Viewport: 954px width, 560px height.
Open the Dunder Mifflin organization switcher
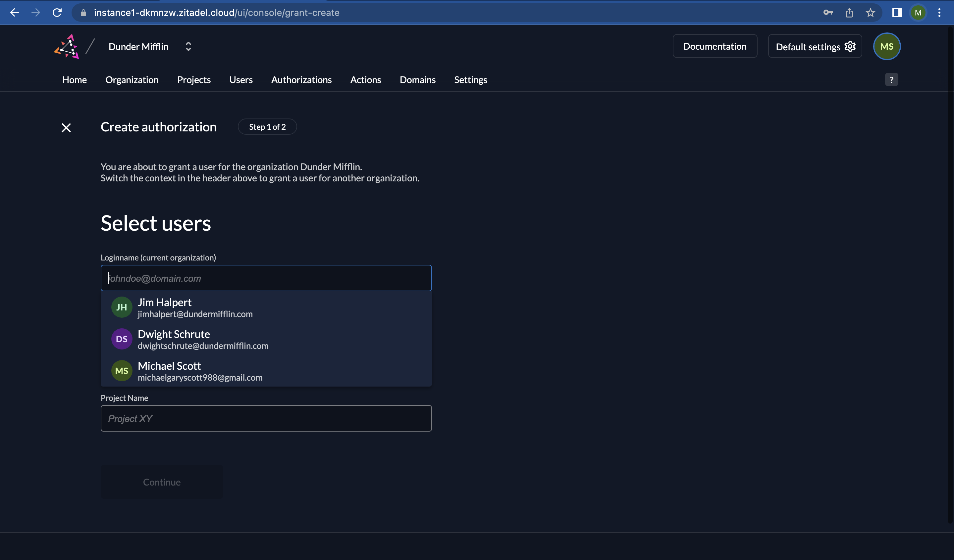click(188, 46)
